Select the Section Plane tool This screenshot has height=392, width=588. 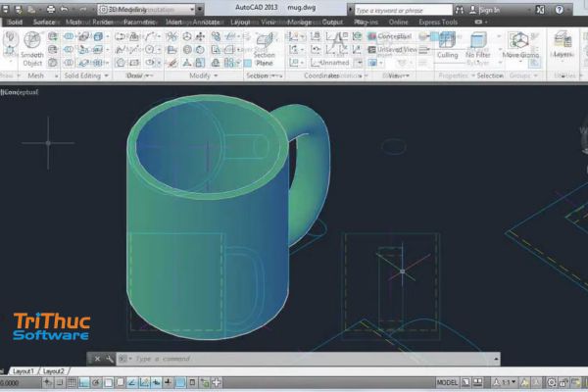pos(264,49)
